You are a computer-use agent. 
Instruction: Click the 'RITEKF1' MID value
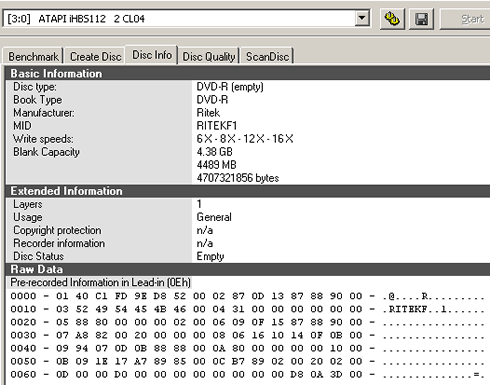[x=217, y=126]
